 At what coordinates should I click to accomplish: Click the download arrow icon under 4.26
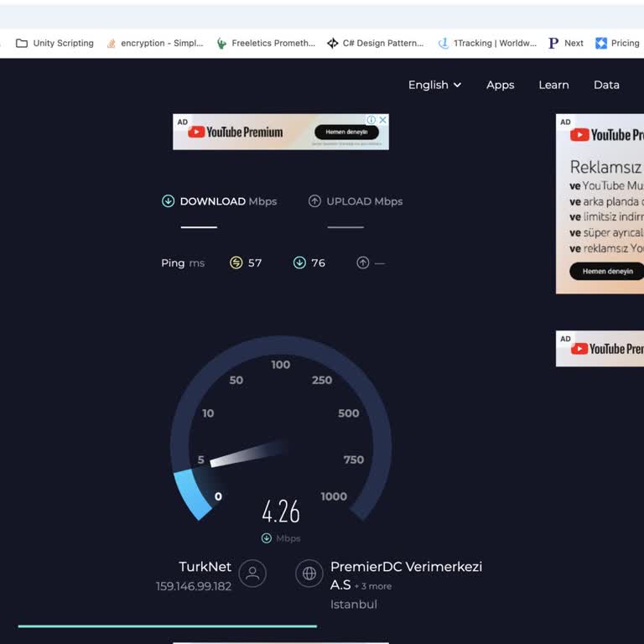[267, 538]
